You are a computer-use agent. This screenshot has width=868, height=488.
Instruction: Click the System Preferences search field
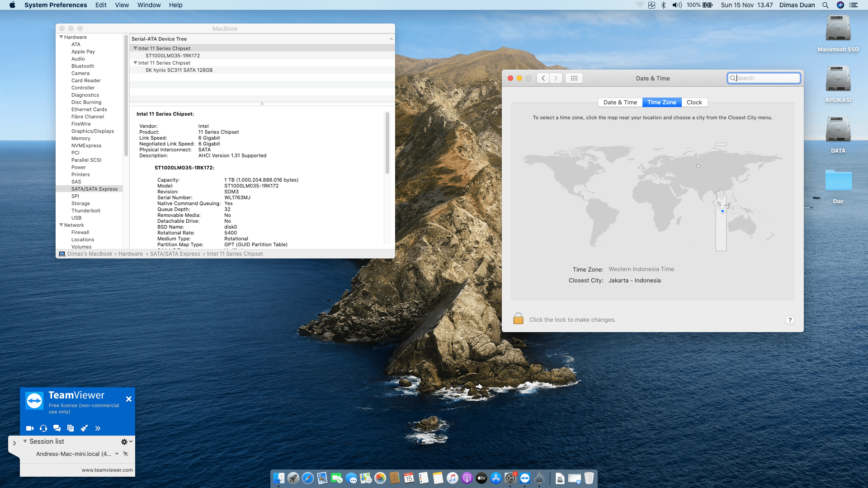[764, 78]
